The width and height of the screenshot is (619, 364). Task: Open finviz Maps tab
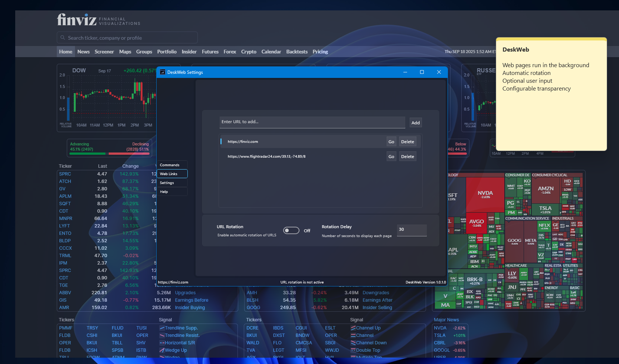point(125,52)
